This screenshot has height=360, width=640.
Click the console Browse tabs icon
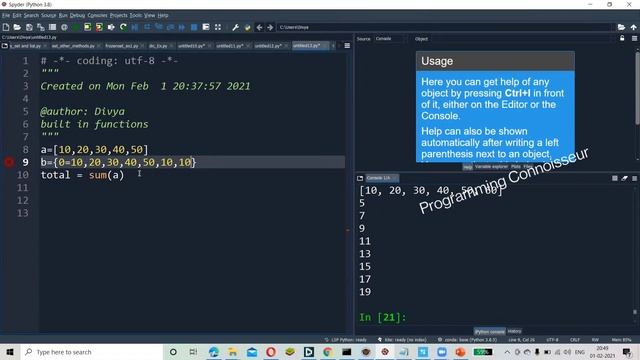[x=360, y=178]
